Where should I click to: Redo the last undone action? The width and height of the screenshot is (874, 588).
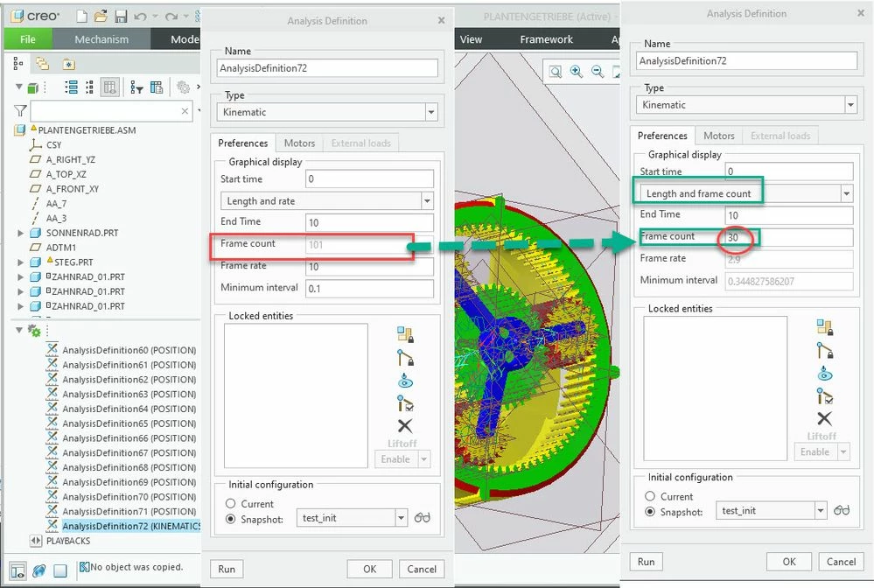pos(171,17)
